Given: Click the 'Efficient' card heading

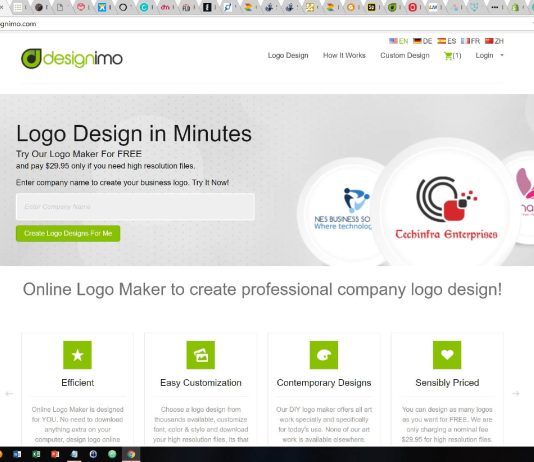Looking at the screenshot, I should [x=78, y=383].
